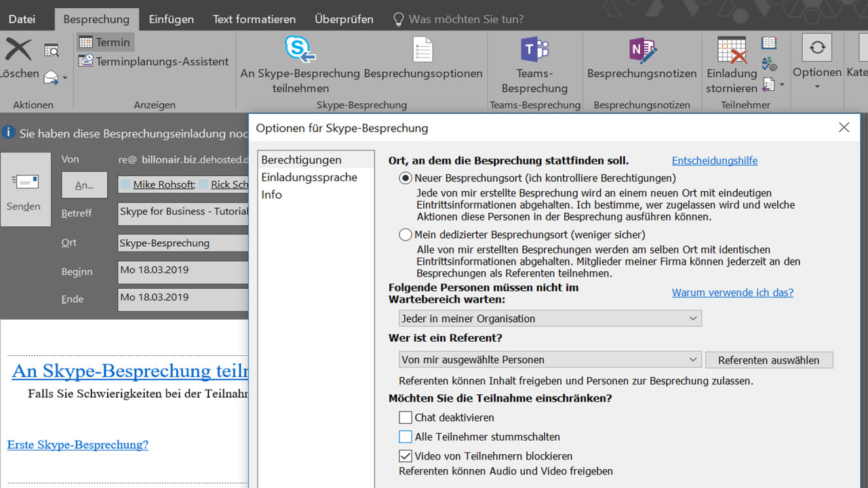Open the Terminplanungs-Assistent view
The width and height of the screenshot is (868, 488).
pos(154,62)
